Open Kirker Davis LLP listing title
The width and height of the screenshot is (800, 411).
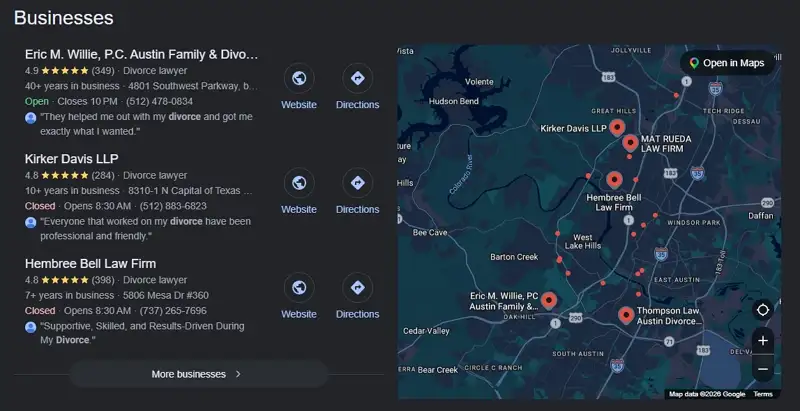[71, 159]
